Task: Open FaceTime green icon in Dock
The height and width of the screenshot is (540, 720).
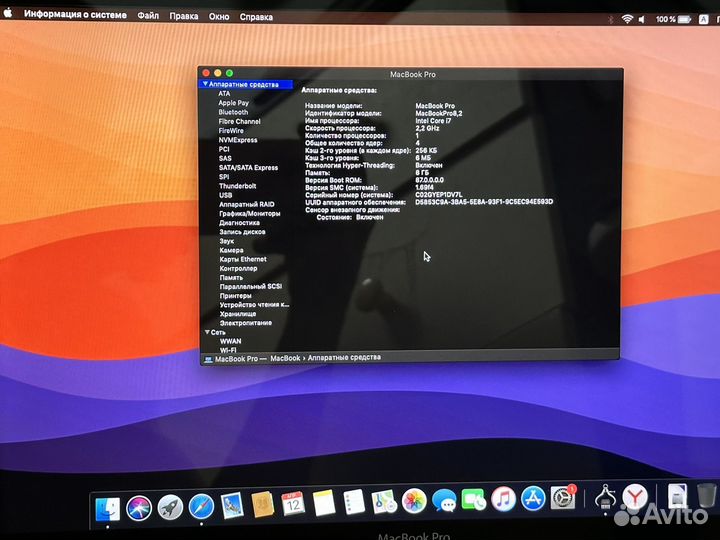Action: click(x=473, y=500)
